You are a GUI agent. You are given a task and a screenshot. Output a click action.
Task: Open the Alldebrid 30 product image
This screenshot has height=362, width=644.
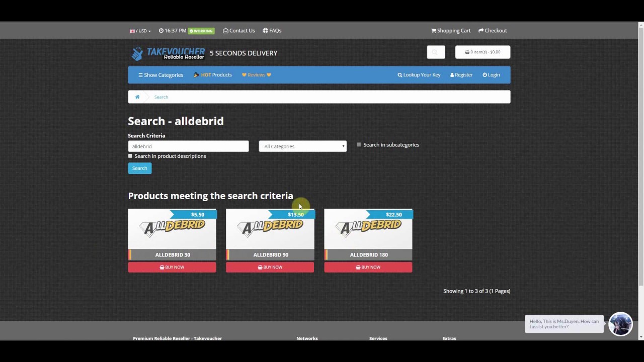[x=172, y=229]
